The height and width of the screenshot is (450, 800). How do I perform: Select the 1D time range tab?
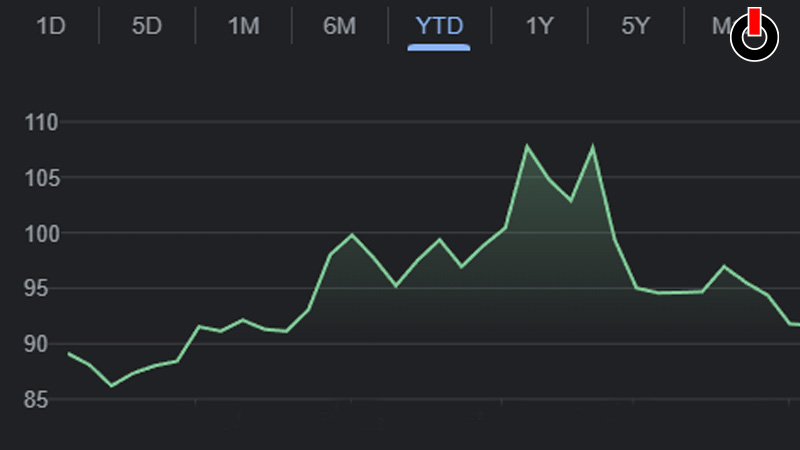click(x=51, y=26)
